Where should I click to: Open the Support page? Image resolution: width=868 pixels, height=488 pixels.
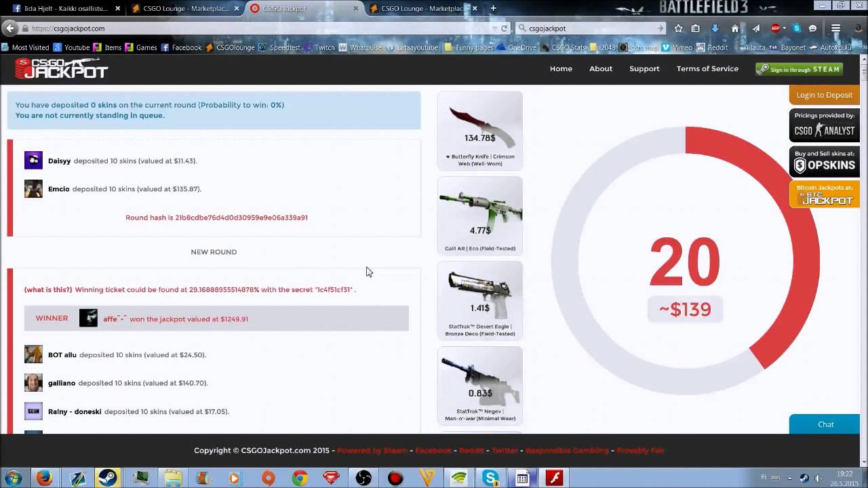tap(644, 68)
